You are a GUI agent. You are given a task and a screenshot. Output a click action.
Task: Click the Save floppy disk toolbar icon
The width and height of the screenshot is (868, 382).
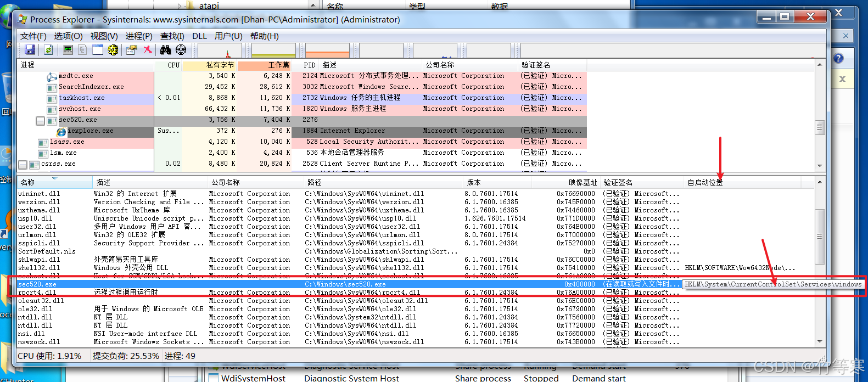click(x=30, y=50)
